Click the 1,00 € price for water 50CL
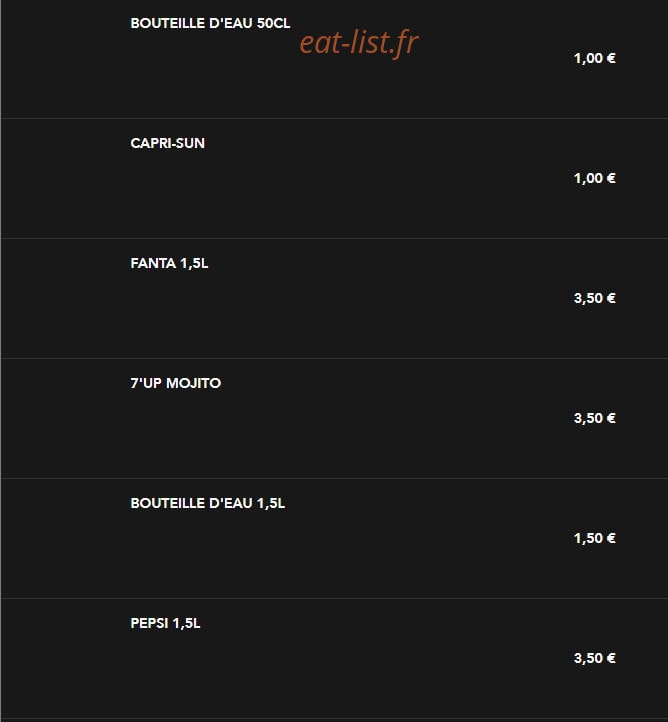This screenshot has height=722, width=668. tap(594, 58)
